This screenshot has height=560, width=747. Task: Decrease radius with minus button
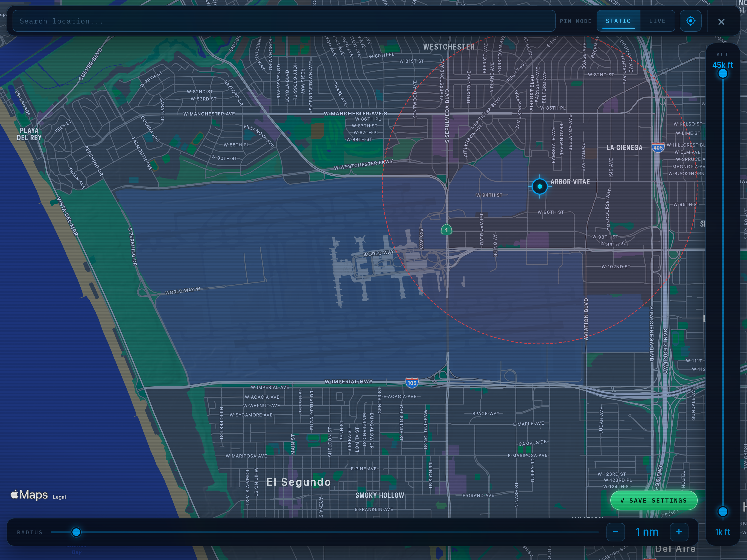(x=615, y=532)
